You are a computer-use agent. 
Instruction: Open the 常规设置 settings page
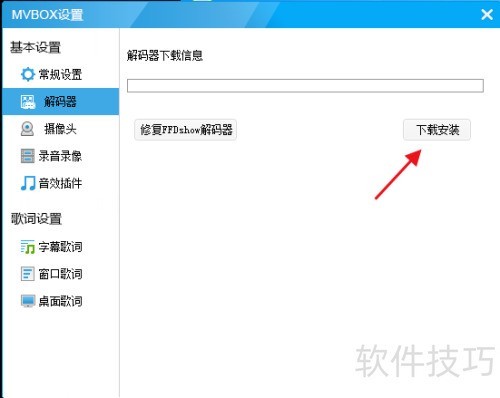(61, 74)
